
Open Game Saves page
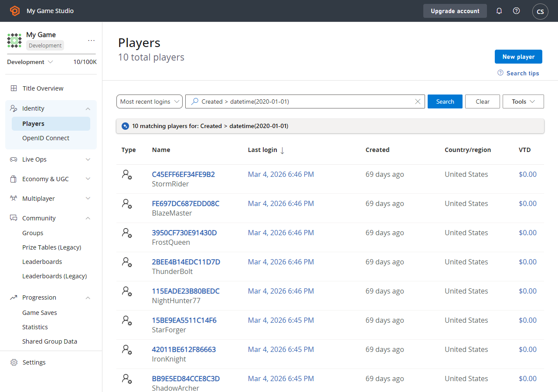click(x=40, y=313)
